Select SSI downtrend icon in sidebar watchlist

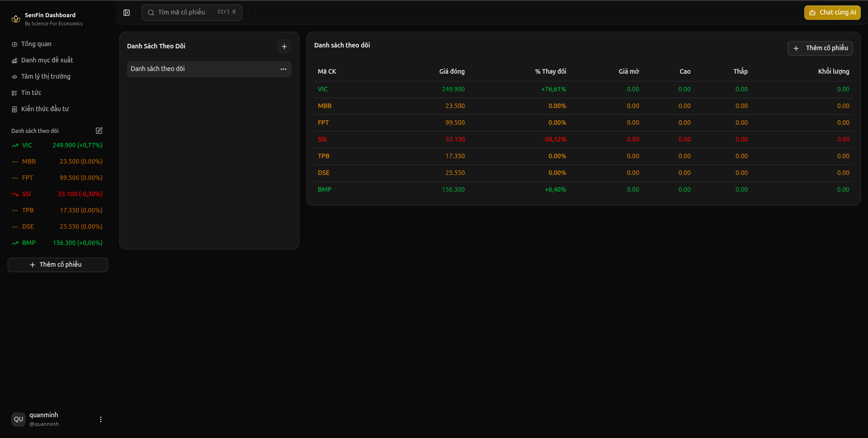tap(15, 194)
